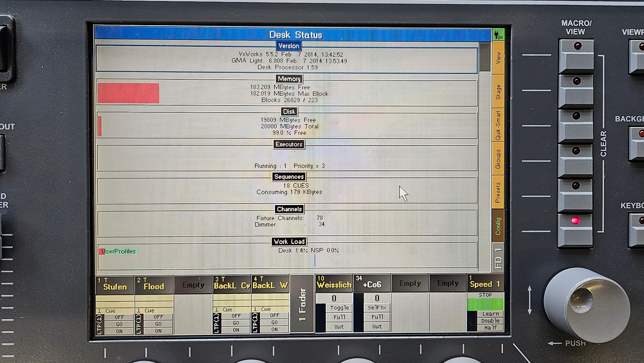Select the Work Load section header
This screenshot has height=363, width=644.
(x=289, y=242)
